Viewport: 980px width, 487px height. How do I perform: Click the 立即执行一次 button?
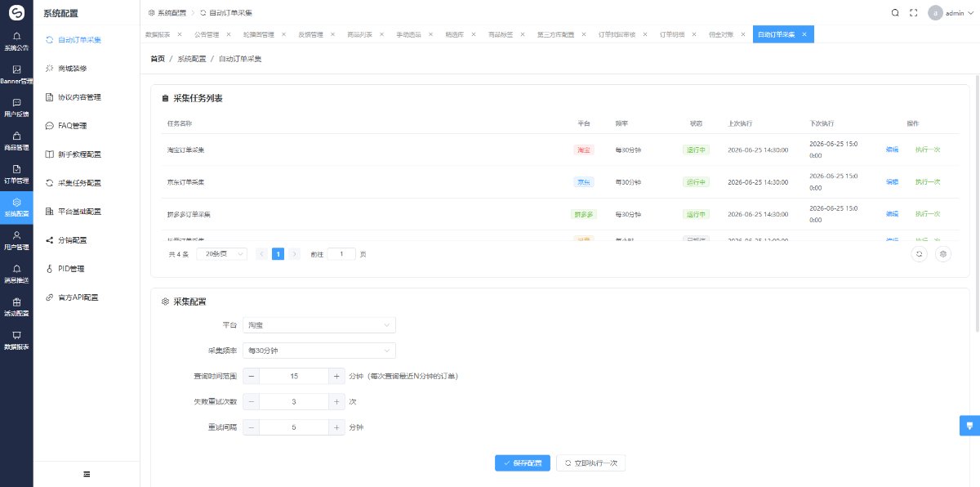(590, 462)
